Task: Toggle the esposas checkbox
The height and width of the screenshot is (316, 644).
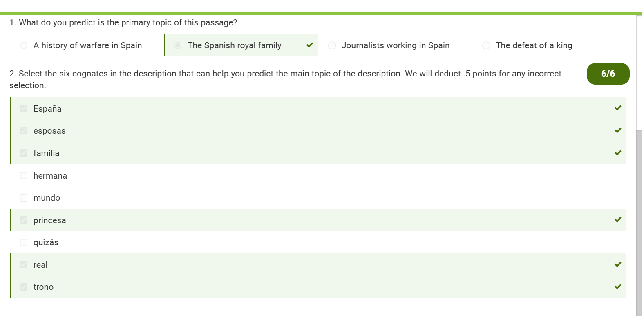Action: point(24,131)
